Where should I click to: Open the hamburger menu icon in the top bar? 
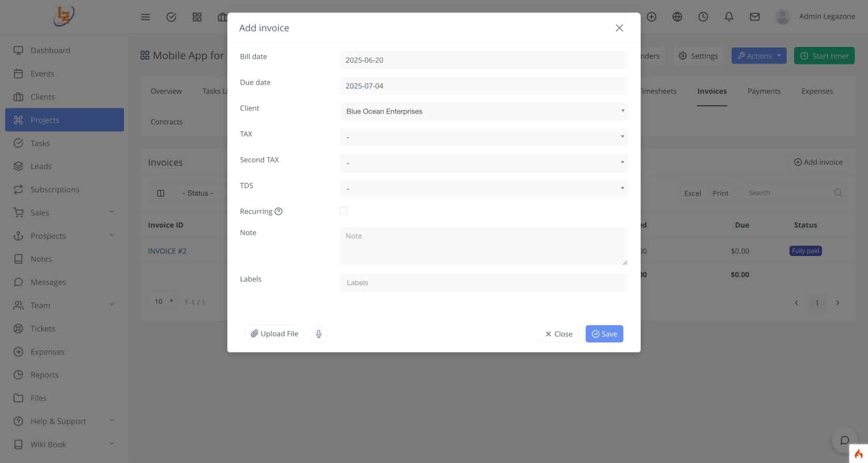tap(146, 17)
